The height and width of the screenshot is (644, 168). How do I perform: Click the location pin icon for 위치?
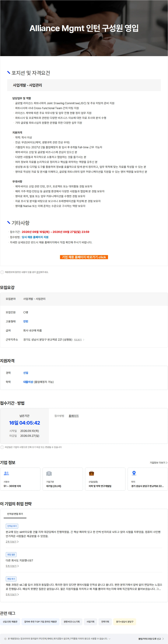134,473
